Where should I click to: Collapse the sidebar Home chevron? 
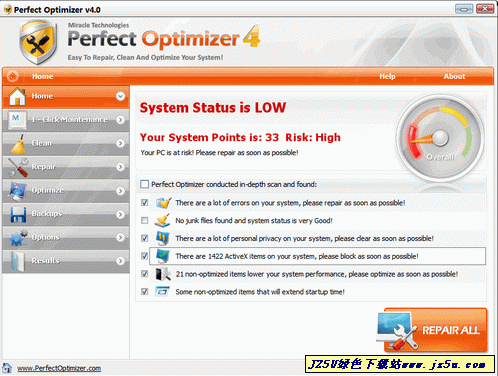(x=120, y=96)
